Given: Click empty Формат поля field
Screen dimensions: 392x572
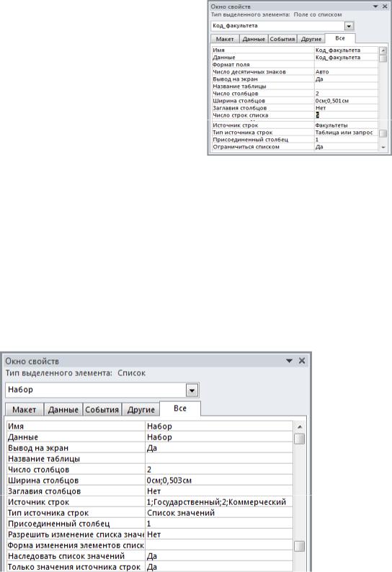Looking at the screenshot, I should click(346, 65).
